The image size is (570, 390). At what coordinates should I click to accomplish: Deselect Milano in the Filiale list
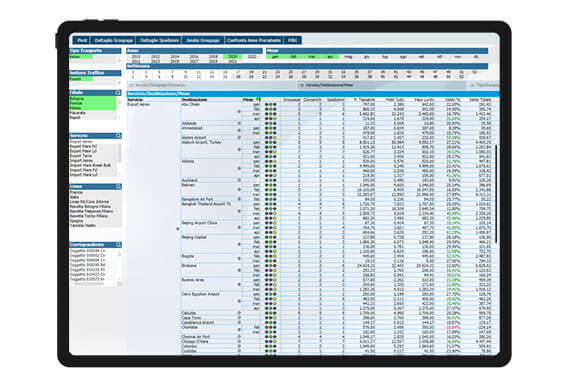pos(93,108)
